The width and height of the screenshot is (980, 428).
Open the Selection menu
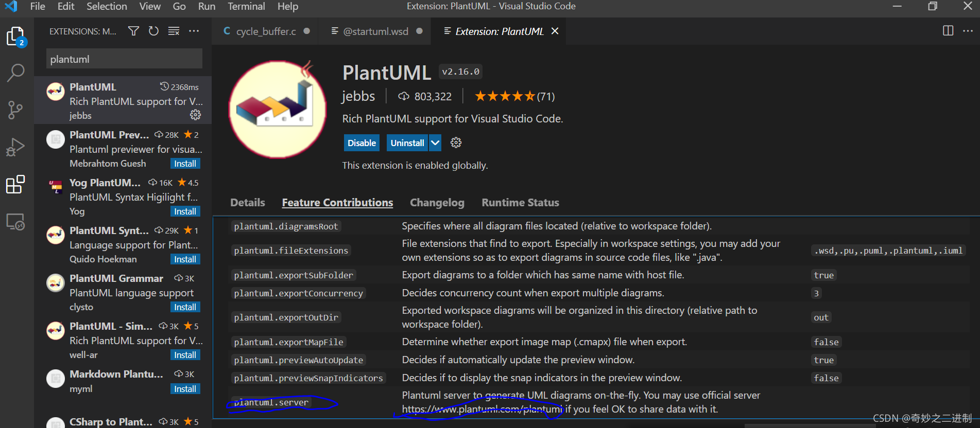pyautogui.click(x=107, y=6)
